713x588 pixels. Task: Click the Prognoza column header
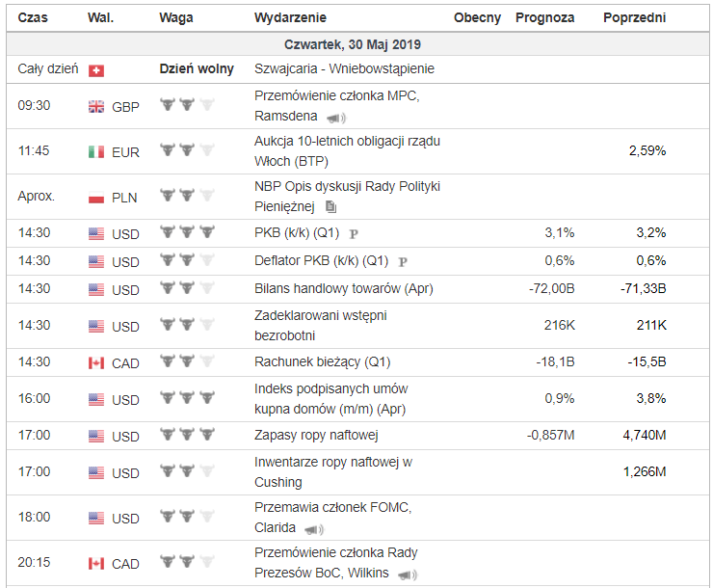(x=544, y=18)
